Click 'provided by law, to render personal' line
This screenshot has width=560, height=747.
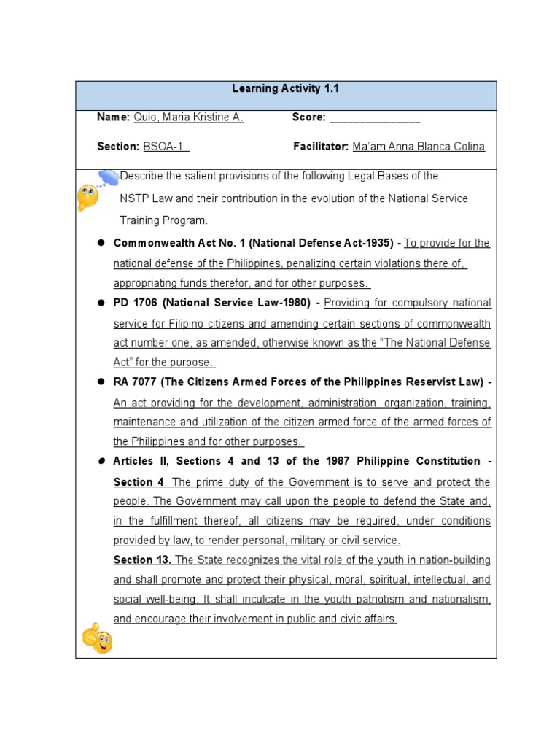click(x=257, y=541)
